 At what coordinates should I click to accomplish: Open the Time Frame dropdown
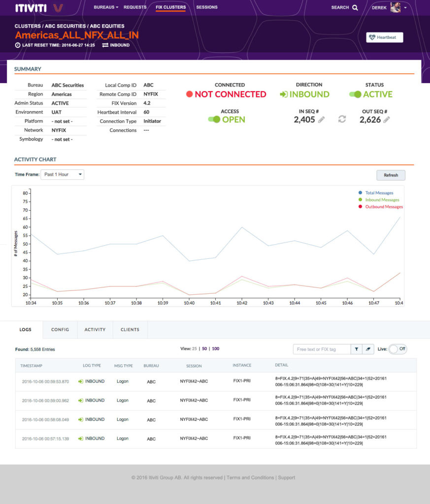[x=63, y=175]
